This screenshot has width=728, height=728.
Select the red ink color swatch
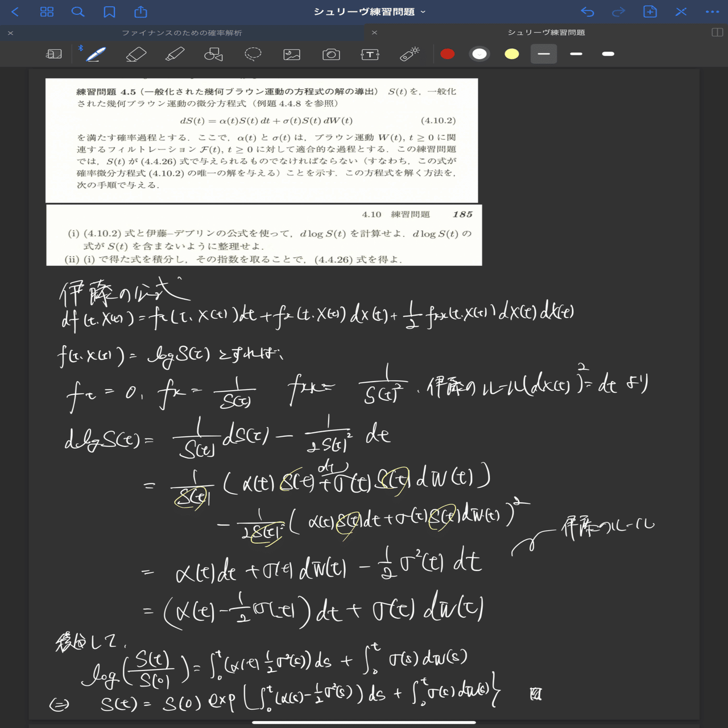[448, 54]
